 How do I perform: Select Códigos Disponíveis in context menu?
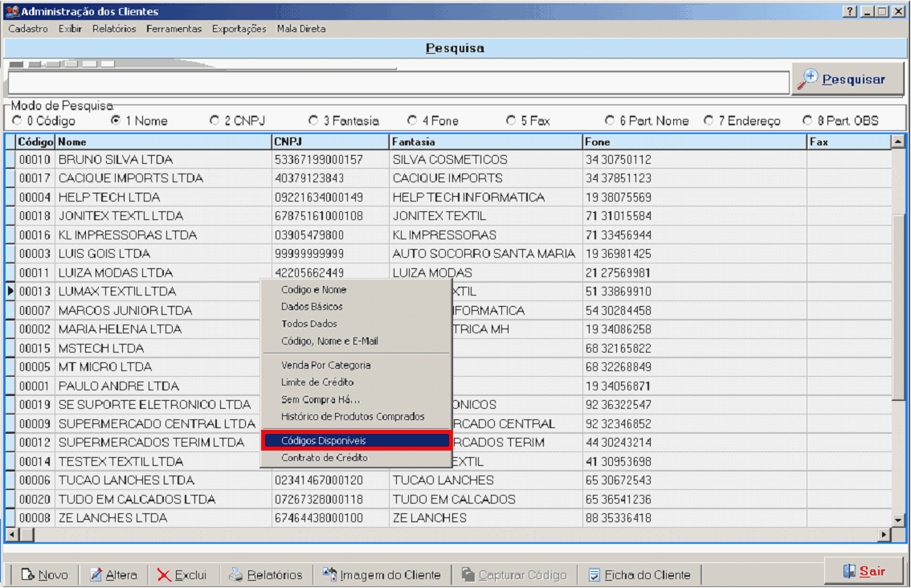click(355, 441)
